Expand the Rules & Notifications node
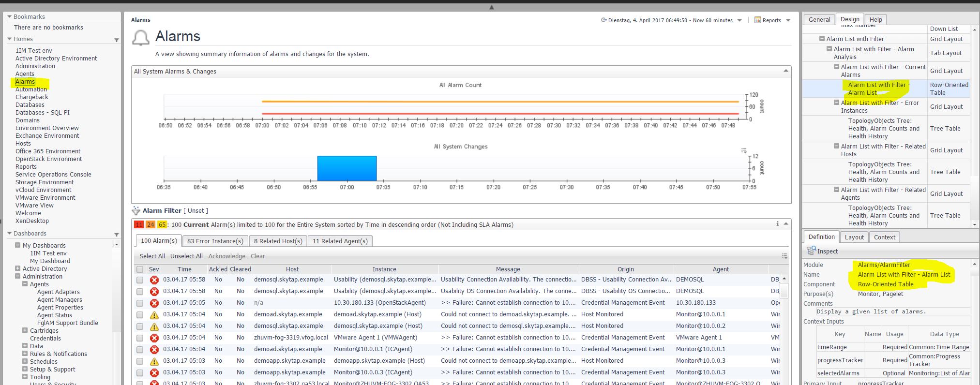980x385 pixels. [25, 354]
